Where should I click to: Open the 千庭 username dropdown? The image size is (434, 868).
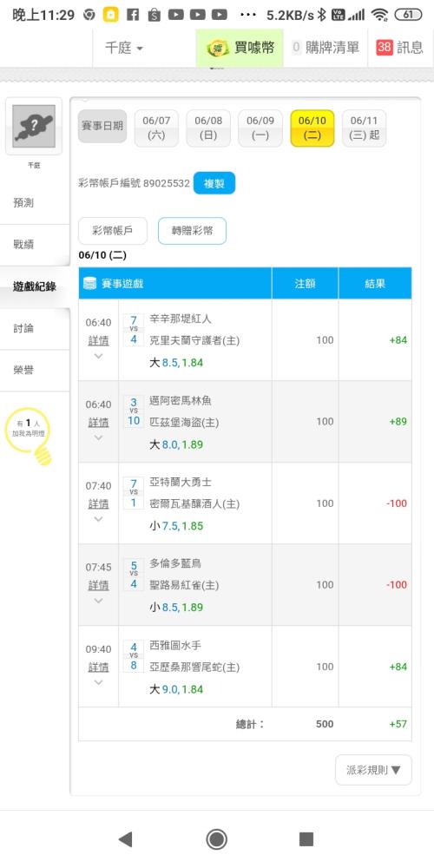pos(124,48)
